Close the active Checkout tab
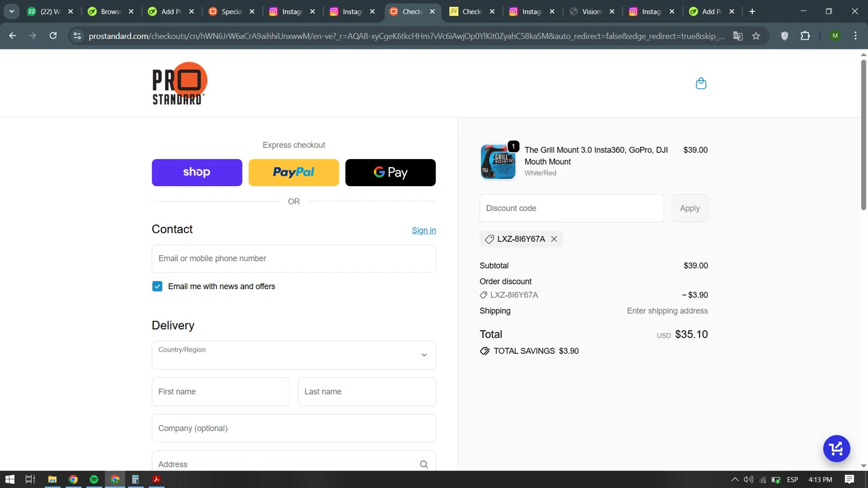 click(x=432, y=12)
